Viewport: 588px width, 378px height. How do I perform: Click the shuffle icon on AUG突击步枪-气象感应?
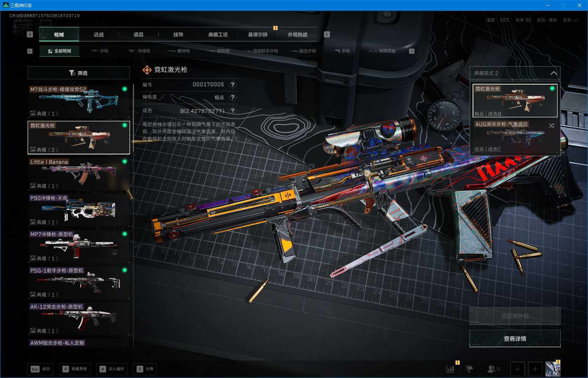click(x=552, y=125)
